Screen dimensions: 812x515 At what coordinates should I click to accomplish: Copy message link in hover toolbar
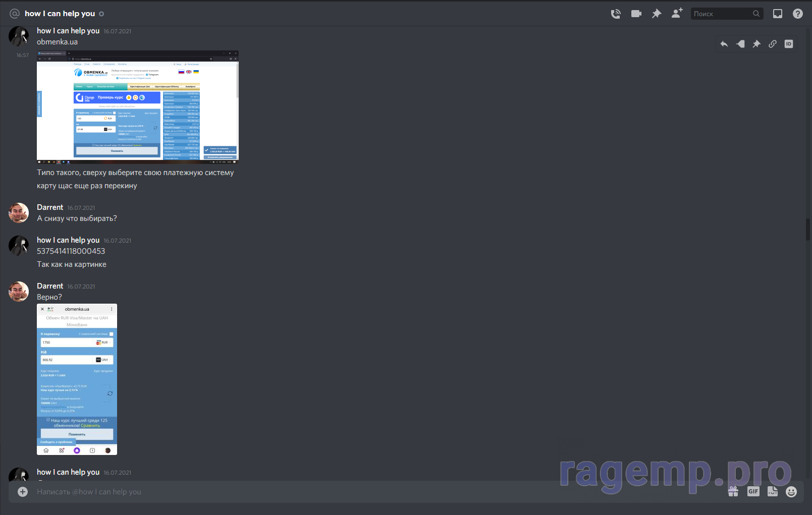[x=773, y=44]
